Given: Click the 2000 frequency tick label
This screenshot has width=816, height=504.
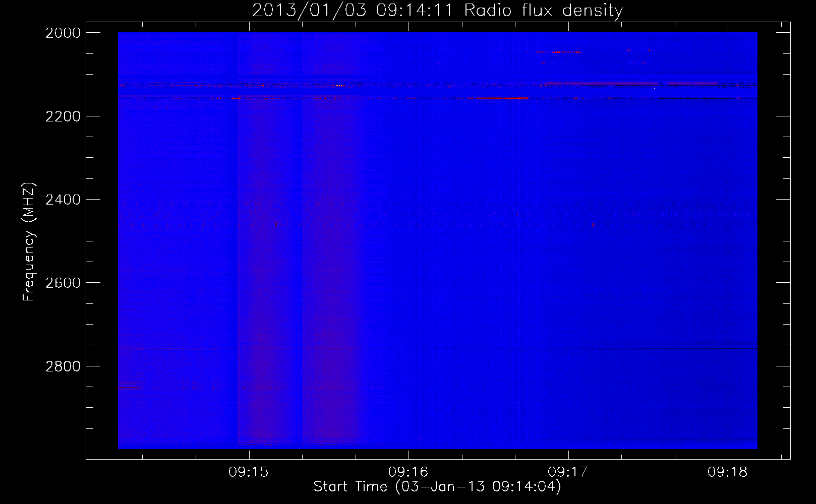Looking at the screenshot, I should (x=63, y=33).
